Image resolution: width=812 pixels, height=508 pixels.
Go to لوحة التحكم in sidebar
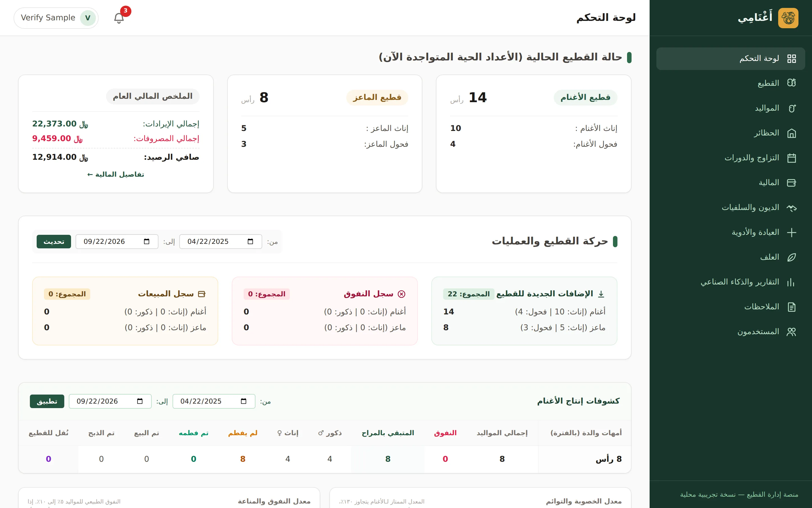731,59
